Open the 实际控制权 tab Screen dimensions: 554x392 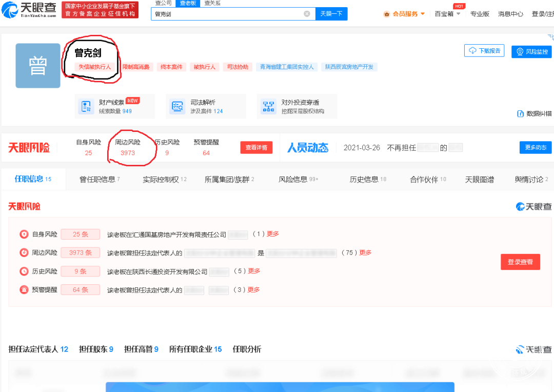pos(165,180)
